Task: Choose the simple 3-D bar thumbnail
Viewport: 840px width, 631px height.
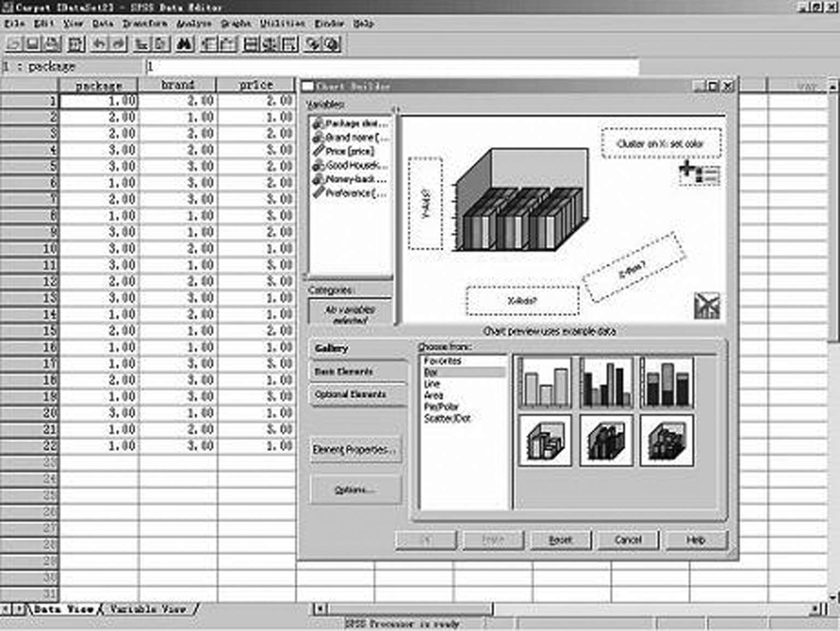Action: (545, 441)
